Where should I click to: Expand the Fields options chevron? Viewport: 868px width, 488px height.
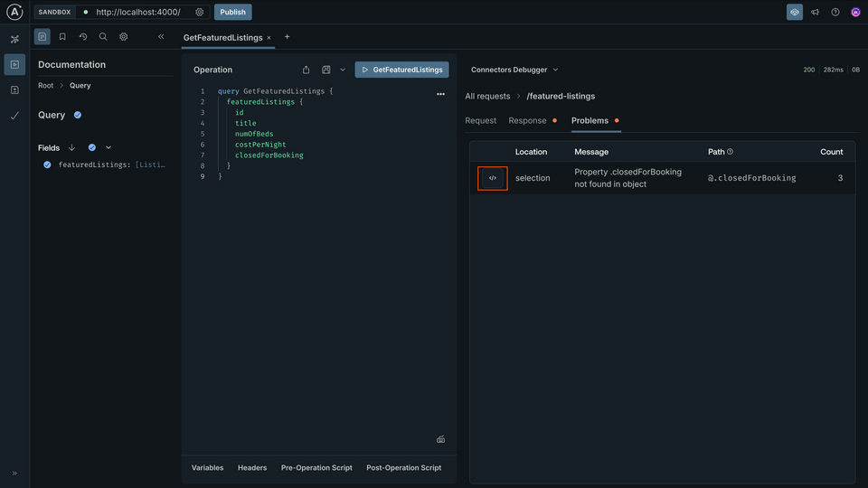(x=108, y=147)
